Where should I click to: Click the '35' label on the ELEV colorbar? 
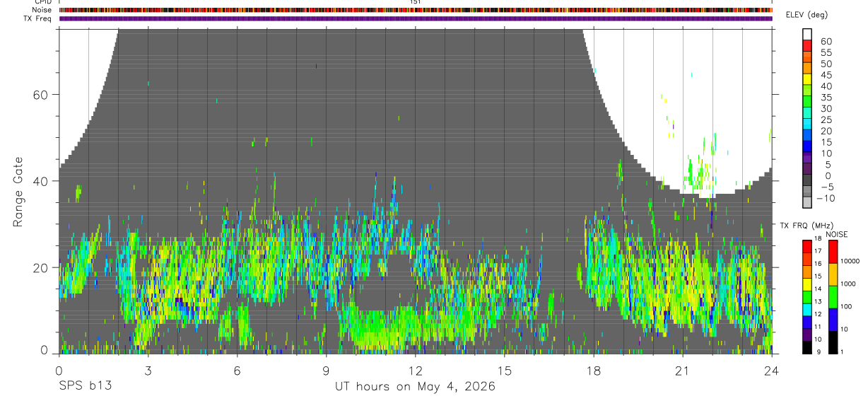tap(826, 98)
